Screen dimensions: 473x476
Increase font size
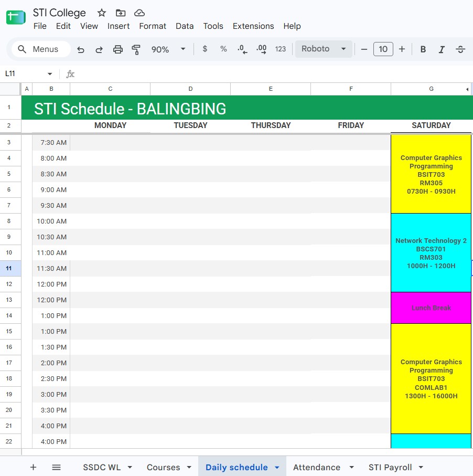pyautogui.click(x=402, y=49)
